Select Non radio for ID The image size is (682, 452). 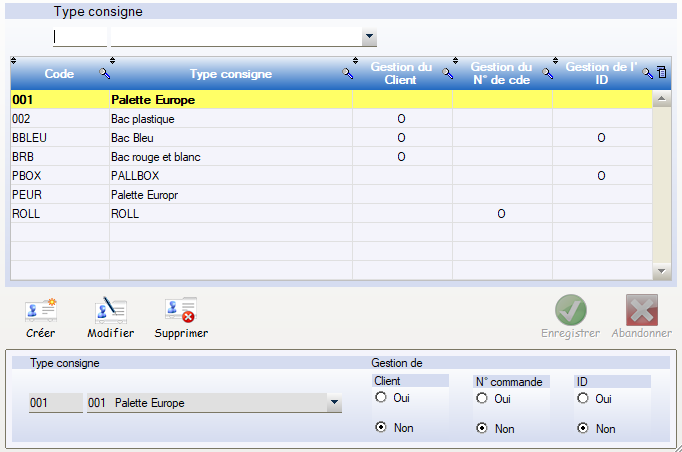pos(583,428)
